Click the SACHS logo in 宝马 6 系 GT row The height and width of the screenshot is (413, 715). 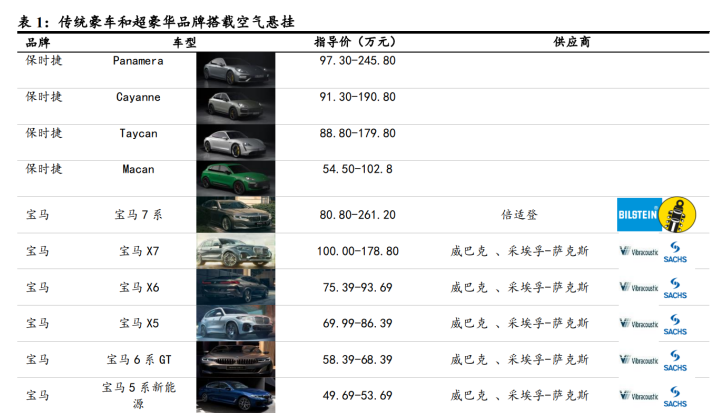pyautogui.click(x=675, y=361)
